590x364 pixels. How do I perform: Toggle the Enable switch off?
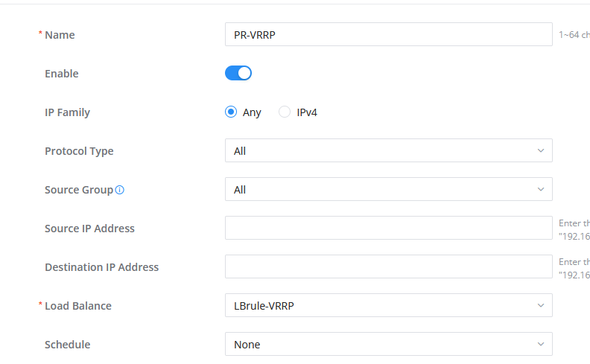pos(238,74)
